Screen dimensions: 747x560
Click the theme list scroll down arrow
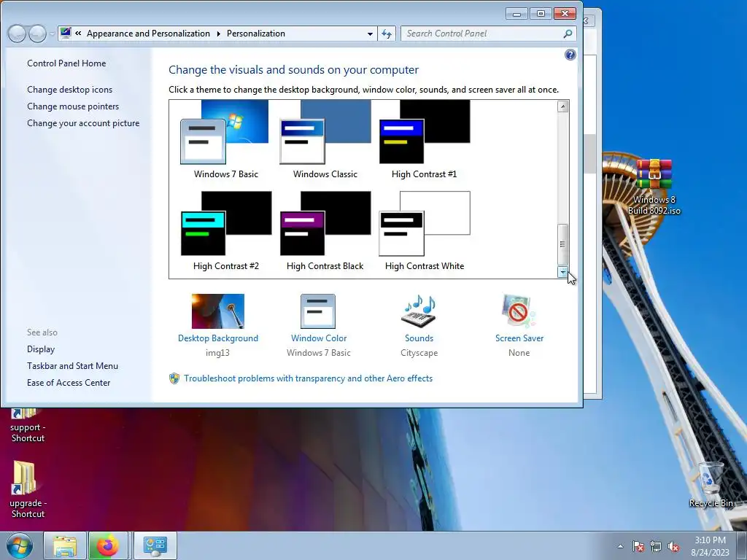coord(562,273)
